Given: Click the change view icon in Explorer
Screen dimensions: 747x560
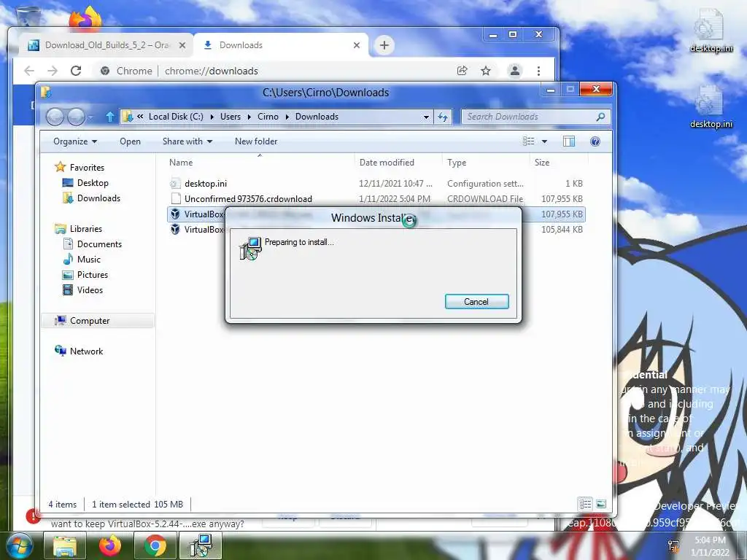Looking at the screenshot, I should [x=528, y=141].
